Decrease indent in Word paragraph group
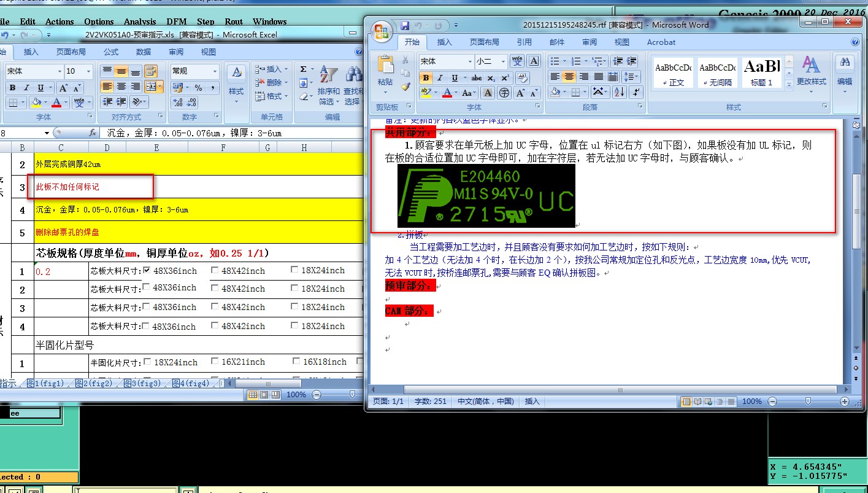Image resolution: width=868 pixels, height=493 pixels. pos(616,61)
